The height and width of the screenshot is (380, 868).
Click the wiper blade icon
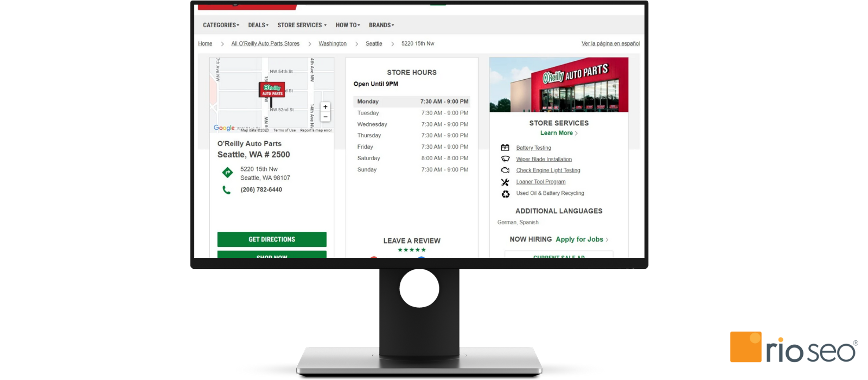(x=505, y=159)
